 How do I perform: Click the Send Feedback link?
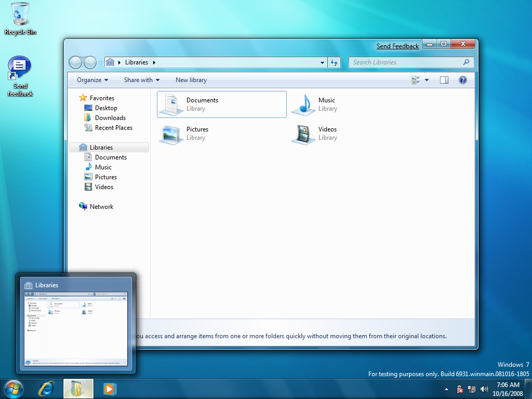pos(397,46)
